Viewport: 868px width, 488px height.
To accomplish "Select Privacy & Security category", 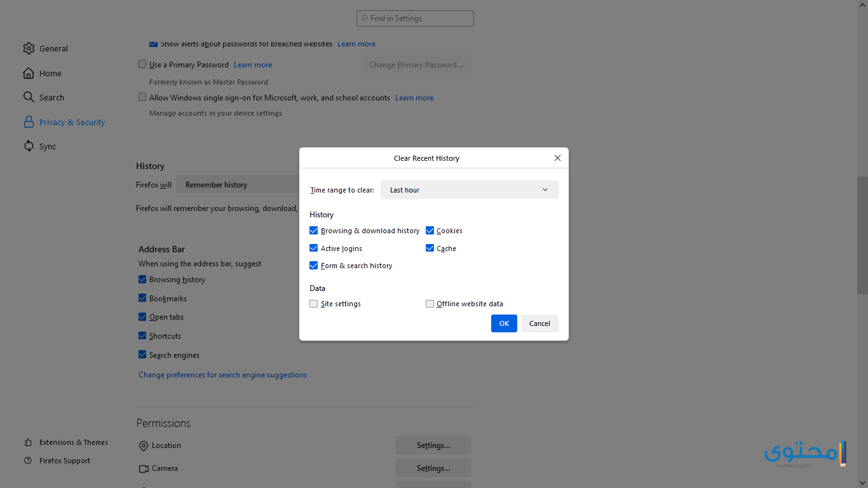I will coord(64,122).
